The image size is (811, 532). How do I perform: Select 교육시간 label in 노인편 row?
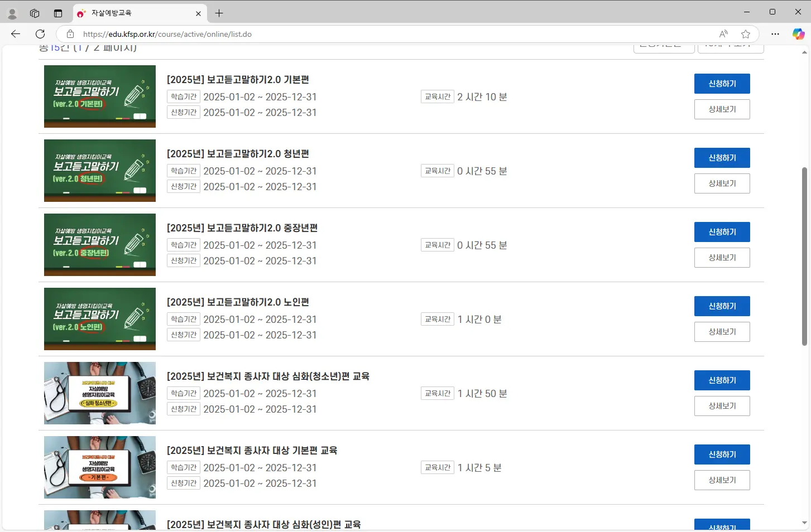coord(438,320)
